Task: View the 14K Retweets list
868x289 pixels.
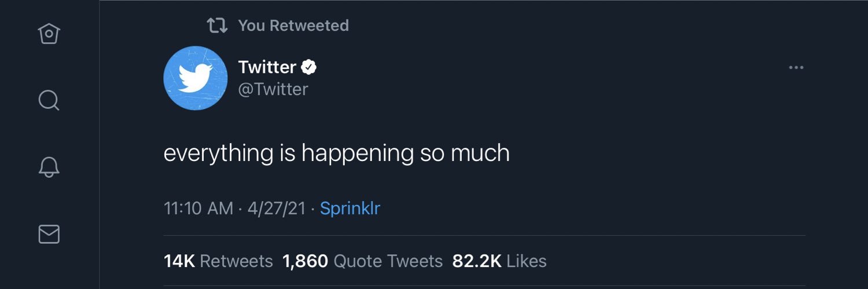Action: (218, 261)
